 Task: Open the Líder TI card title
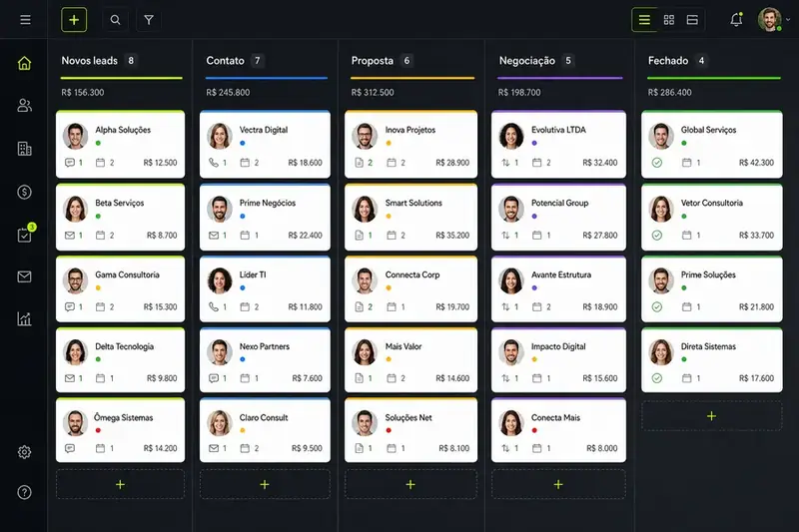pyautogui.click(x=253, y=274)
